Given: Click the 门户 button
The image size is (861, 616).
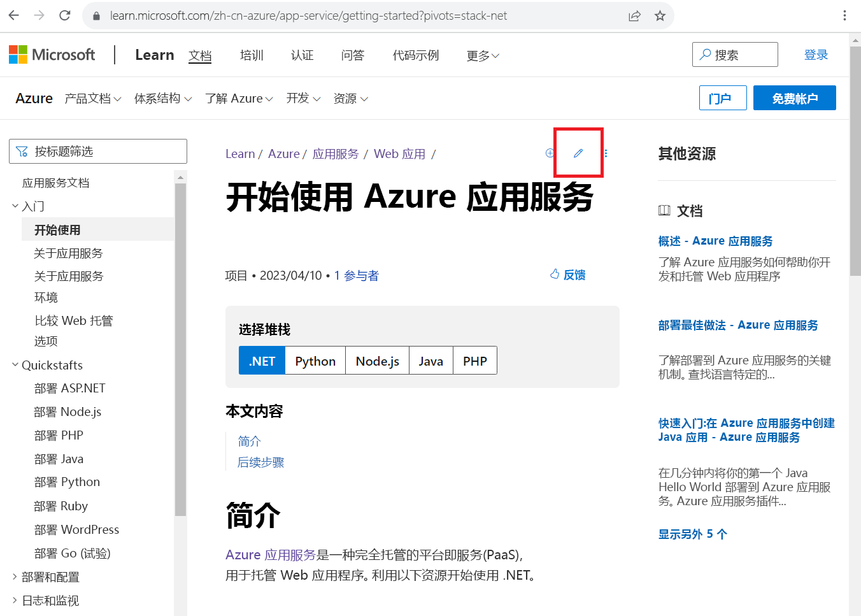Looking at the screenshot, I should tap(723, 98).
